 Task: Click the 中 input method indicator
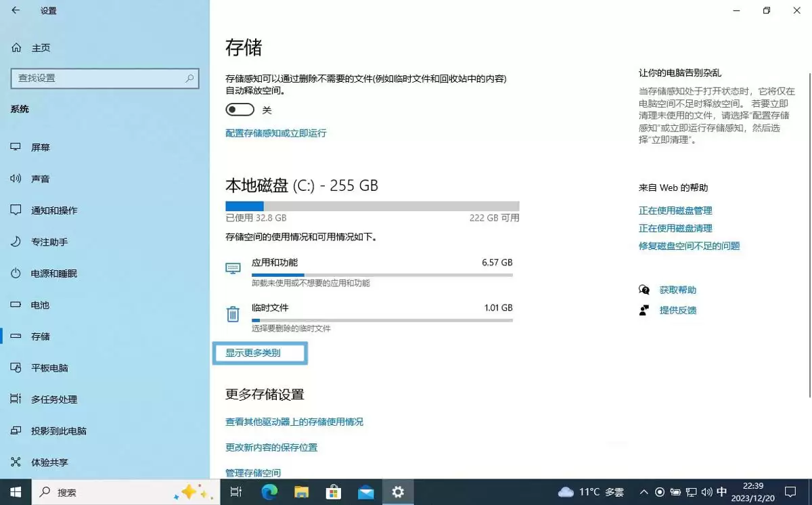722,492
